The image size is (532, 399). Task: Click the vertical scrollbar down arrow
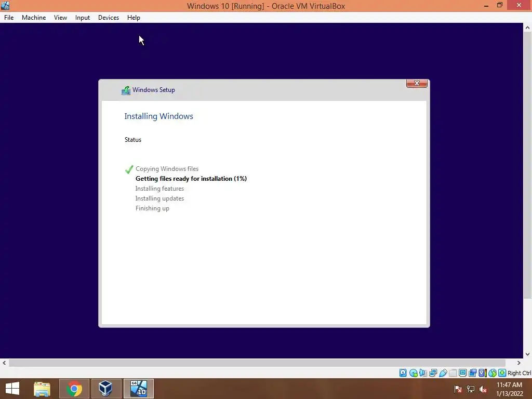click(x=527, y=354)
